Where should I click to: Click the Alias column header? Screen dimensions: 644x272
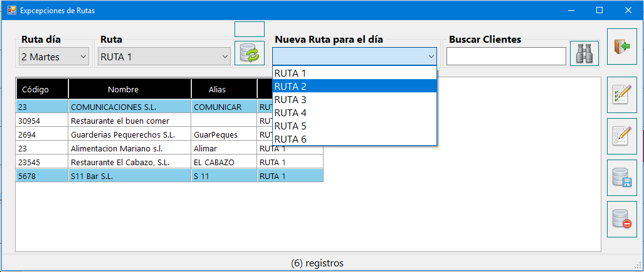click(x=224, y=89)
